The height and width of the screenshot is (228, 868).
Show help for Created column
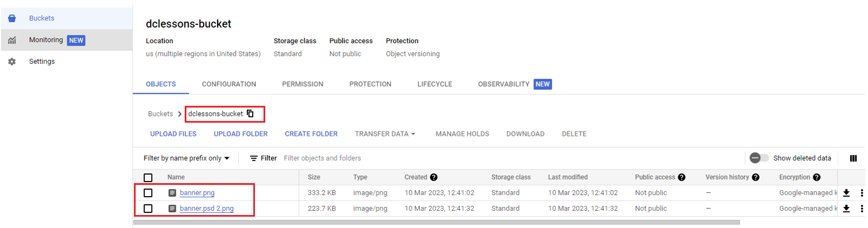(434, 177)
